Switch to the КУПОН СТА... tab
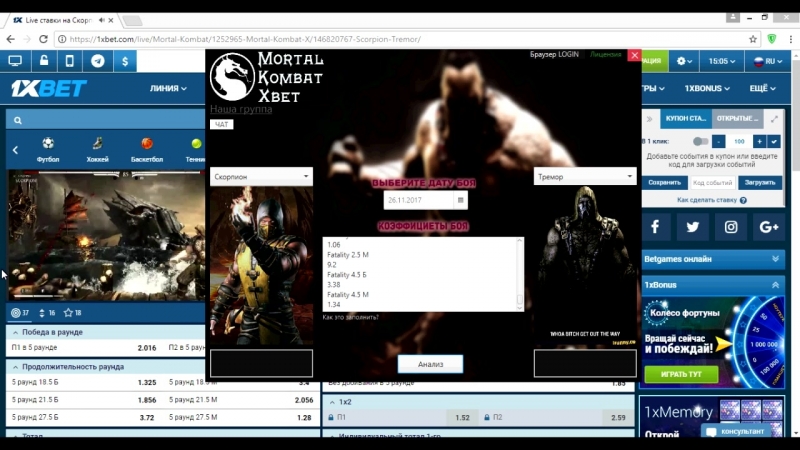The image size is (800, 450). [686, 118]
